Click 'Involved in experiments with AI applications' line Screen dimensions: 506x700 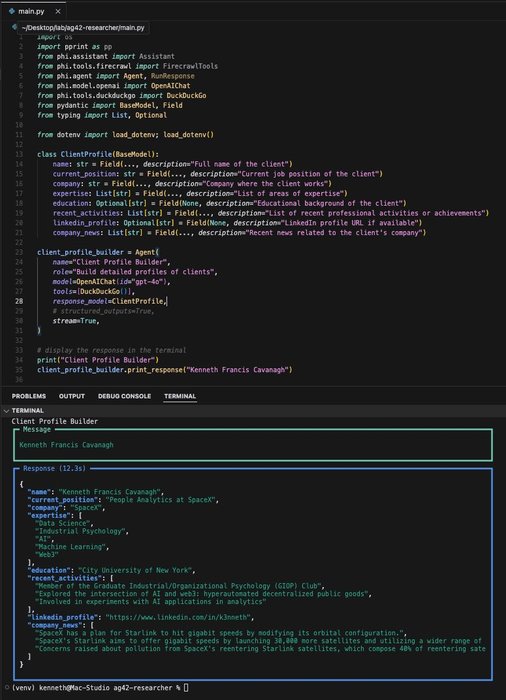[151, 602]
